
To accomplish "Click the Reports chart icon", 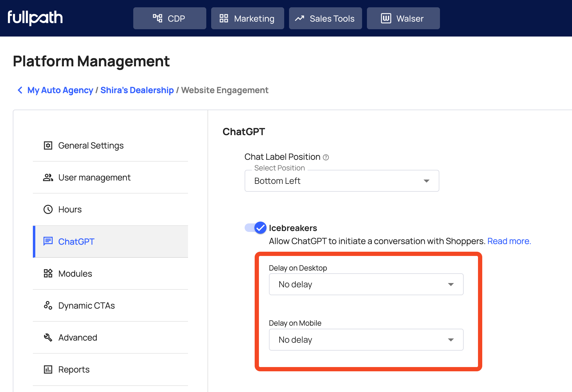I will click(48, 369).
